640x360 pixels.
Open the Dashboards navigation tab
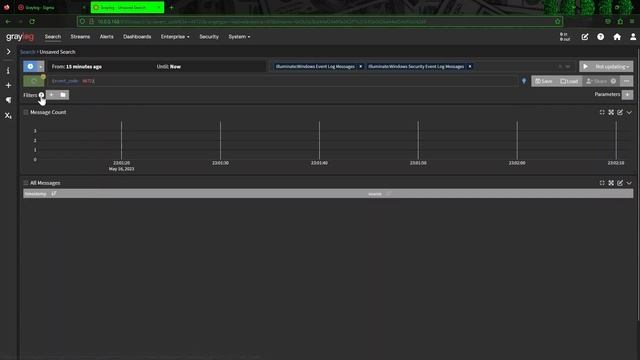pos(137,37)
